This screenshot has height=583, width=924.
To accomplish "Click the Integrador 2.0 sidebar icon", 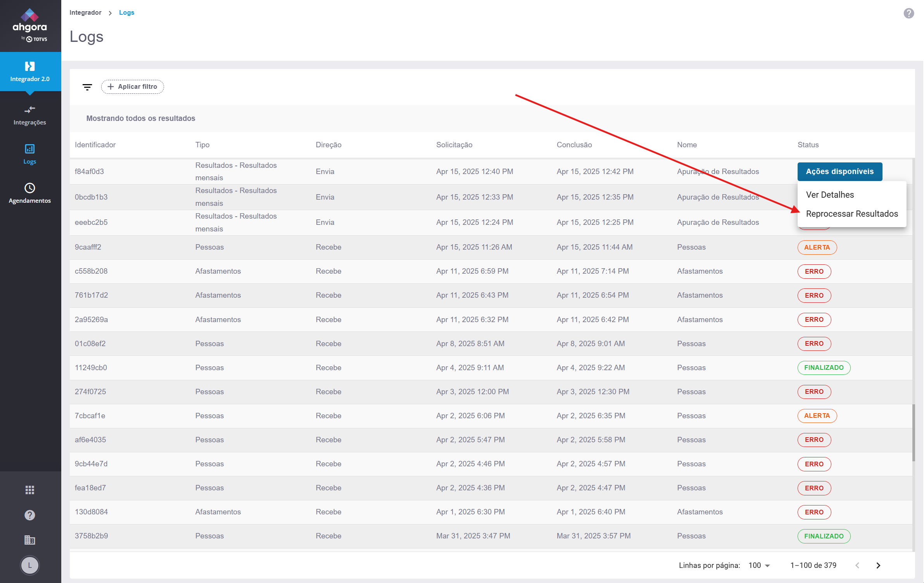I will 30,67.
